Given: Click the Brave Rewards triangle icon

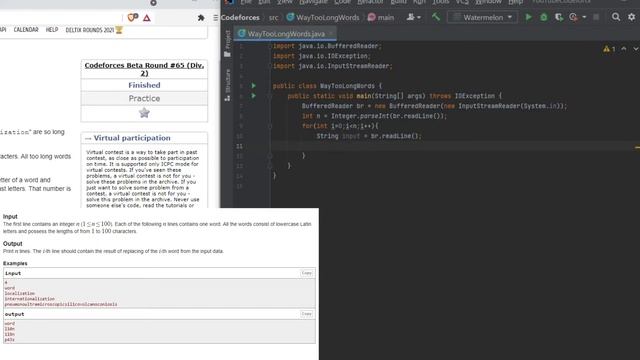Looking at the screenshot, I should pyautogui.click(x=147, y=18).
